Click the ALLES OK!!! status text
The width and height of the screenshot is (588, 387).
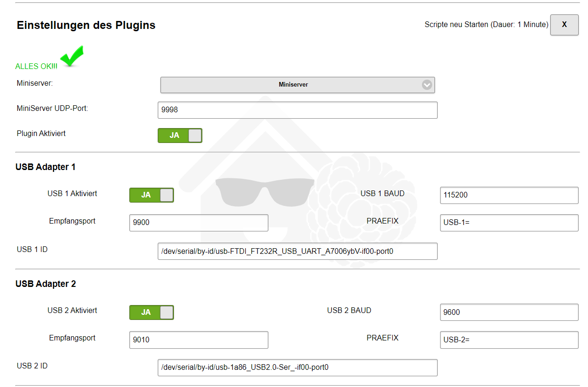pyautogui.click(x=36, y=67)
